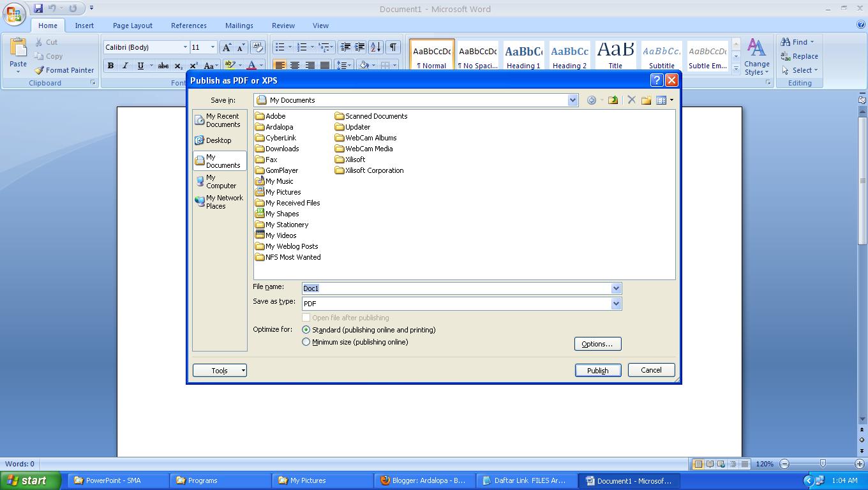Apply subscript formatting
This screenshot has height=490, width=868.
pyautogui.click(x=179, y=66)
